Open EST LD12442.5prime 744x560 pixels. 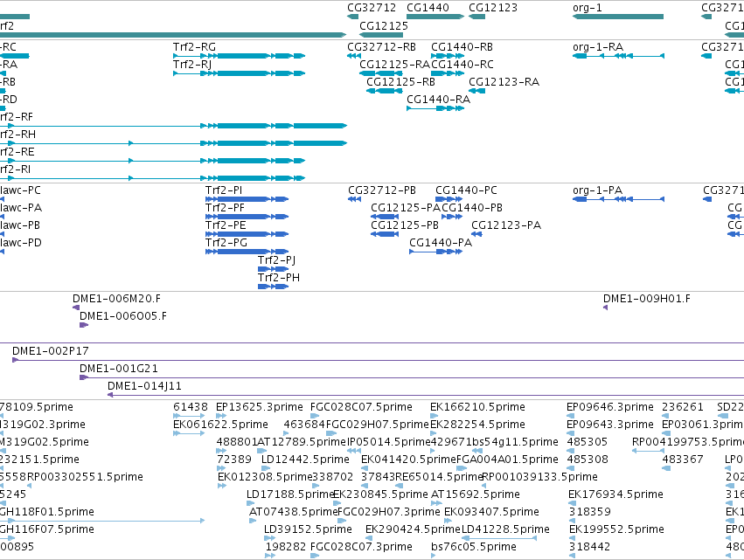coord(305,460)
